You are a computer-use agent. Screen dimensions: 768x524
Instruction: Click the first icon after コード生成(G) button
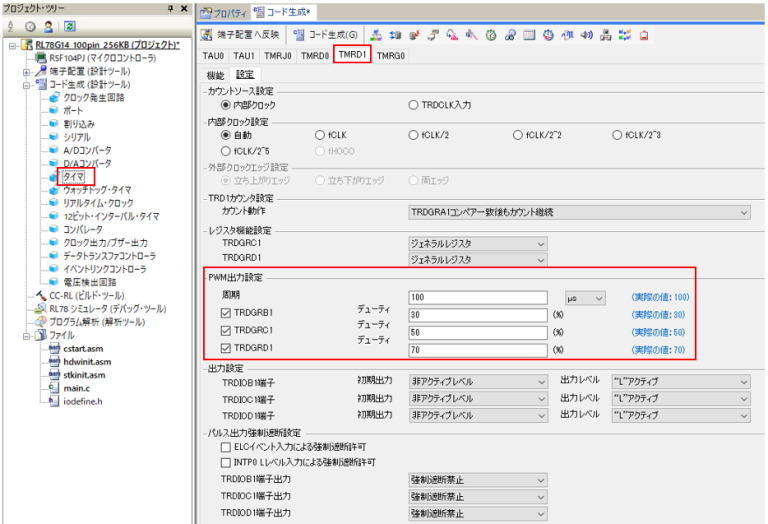tap(376, 35)
